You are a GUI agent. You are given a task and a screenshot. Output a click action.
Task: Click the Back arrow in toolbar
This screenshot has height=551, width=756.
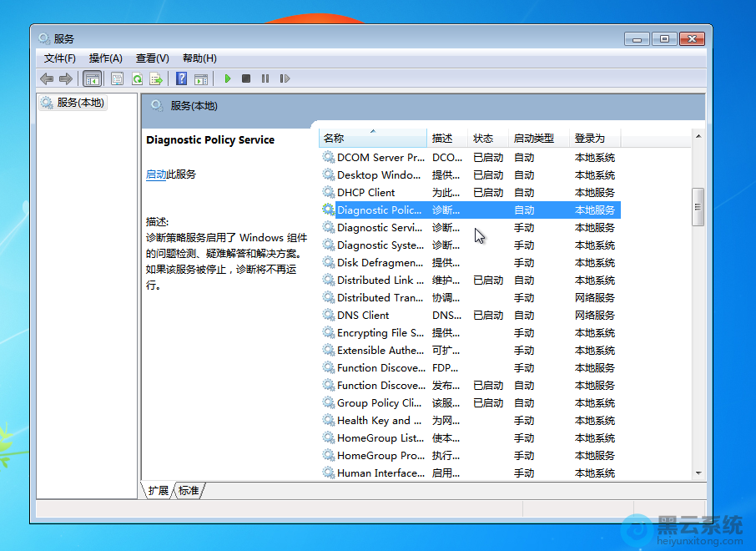pyautogui.click(x=47, y=78)
